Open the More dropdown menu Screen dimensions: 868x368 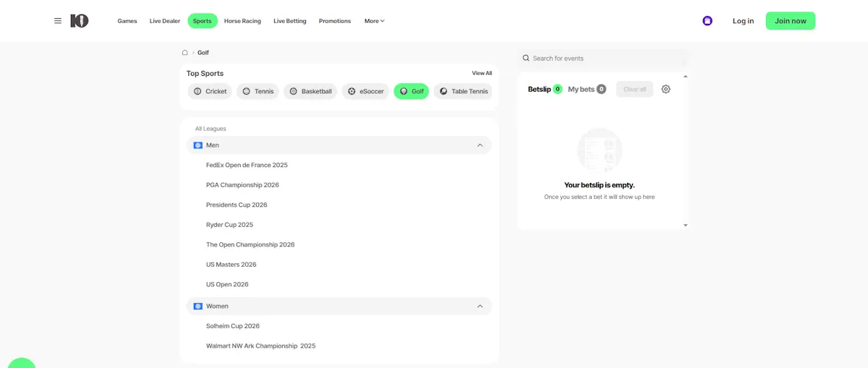(x=374, y=21)
